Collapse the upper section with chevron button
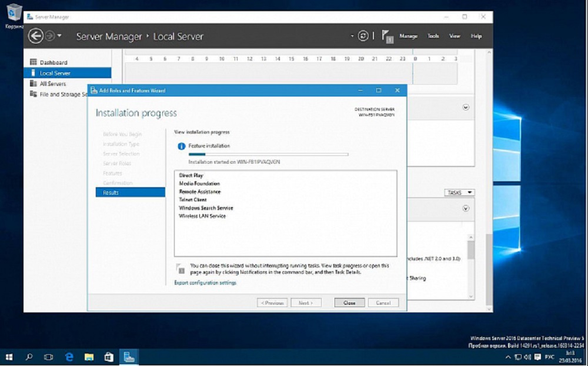The image size is (588, 366). (466, 107)
